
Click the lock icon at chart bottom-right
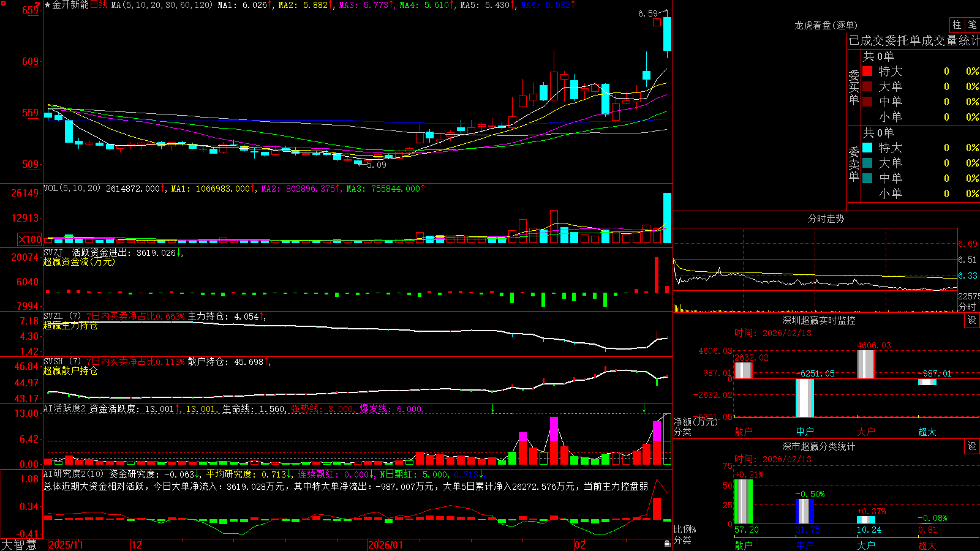[668, 544]
